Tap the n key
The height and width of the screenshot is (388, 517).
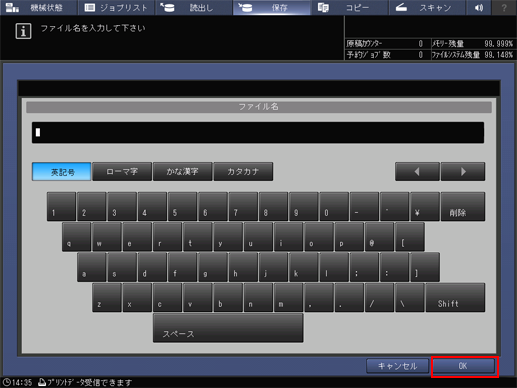258,298
